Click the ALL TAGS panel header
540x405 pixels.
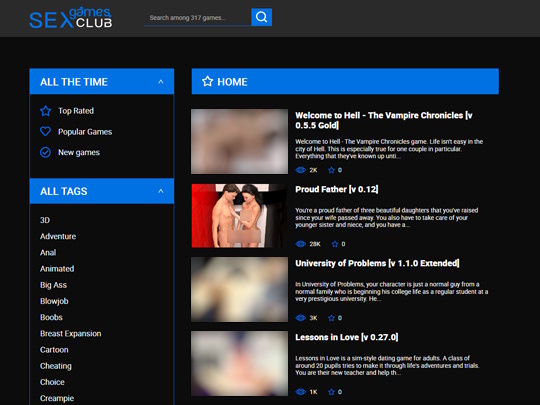[102, 191]
